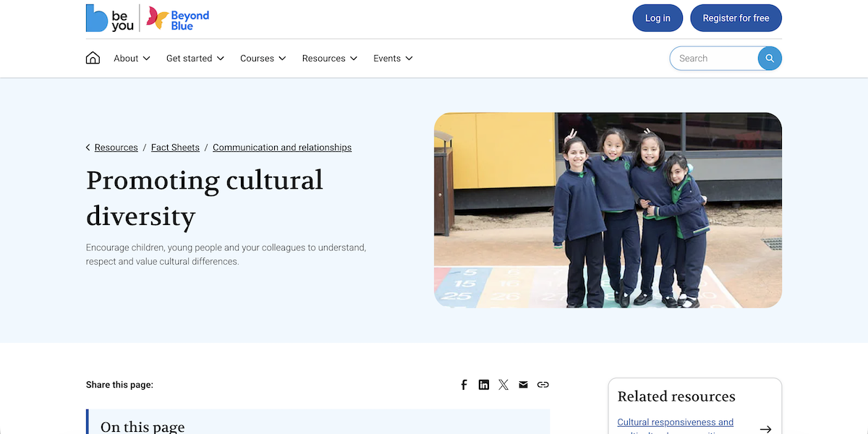Screen dimensions: 868x434
Task: Go to Fact Sheets breadcrumb link
Action: point(175,148)
